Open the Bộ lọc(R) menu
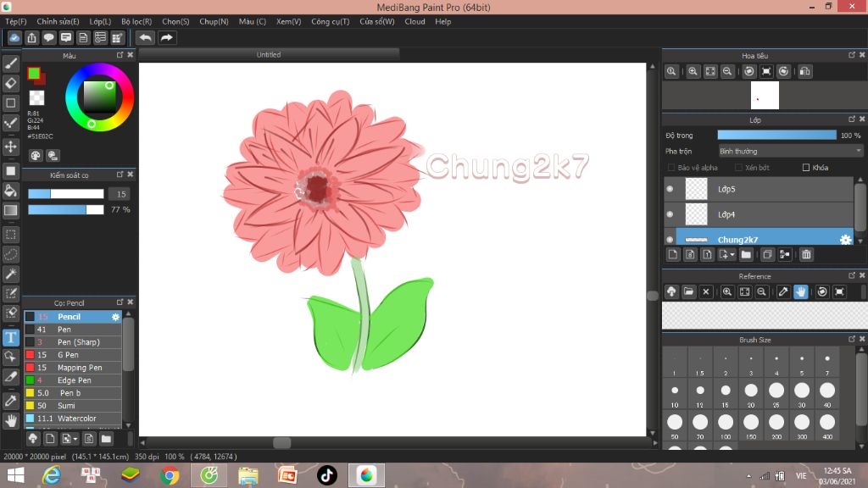 pos(136,21)
